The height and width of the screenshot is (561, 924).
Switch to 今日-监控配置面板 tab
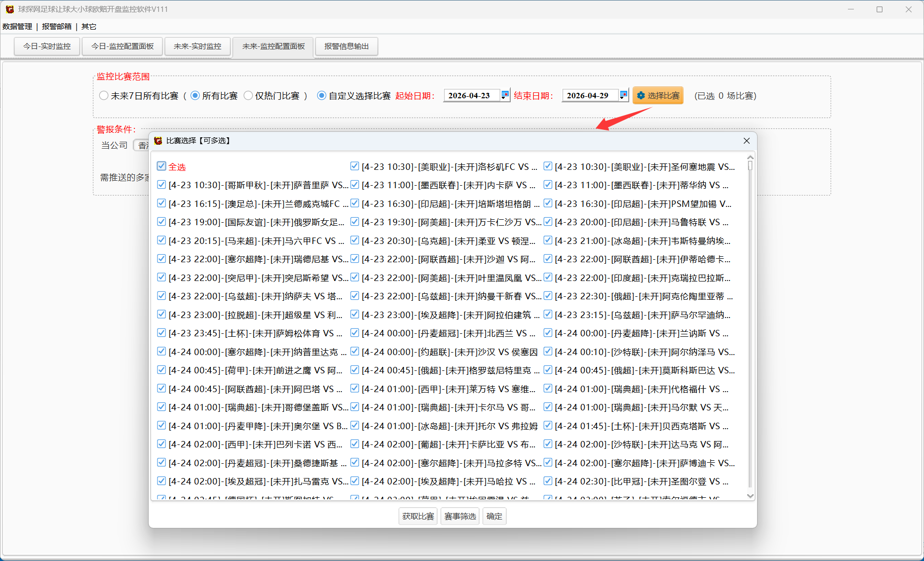pyautogui.click(x=122, y=46)
